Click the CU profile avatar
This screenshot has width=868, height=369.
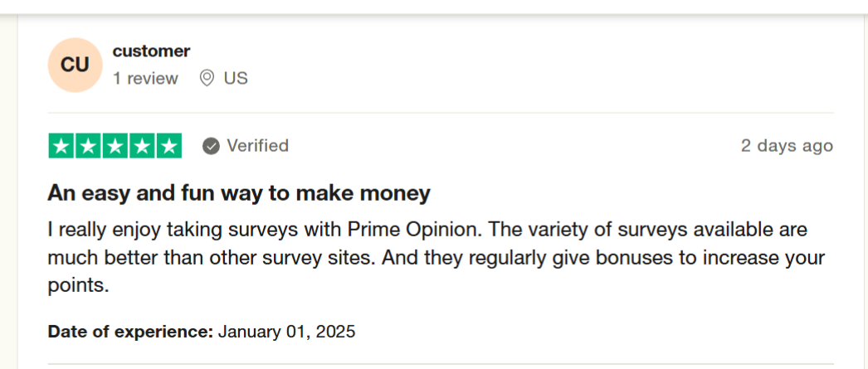(x=76, y=65)
